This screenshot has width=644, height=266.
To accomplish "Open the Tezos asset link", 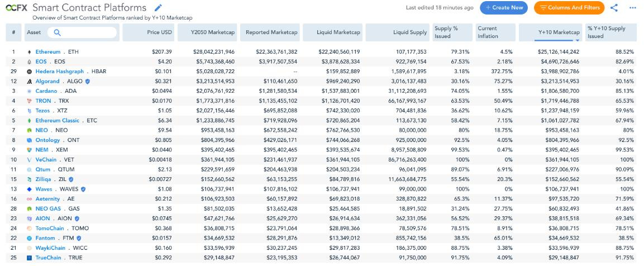I will coord(42,111).
